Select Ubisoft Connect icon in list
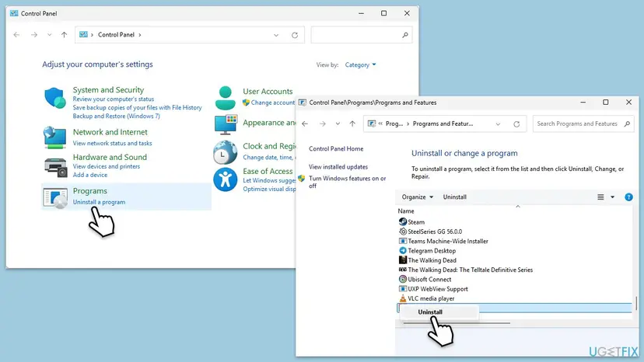Screen dimensions: 644x362 click(x=403, y=279)
